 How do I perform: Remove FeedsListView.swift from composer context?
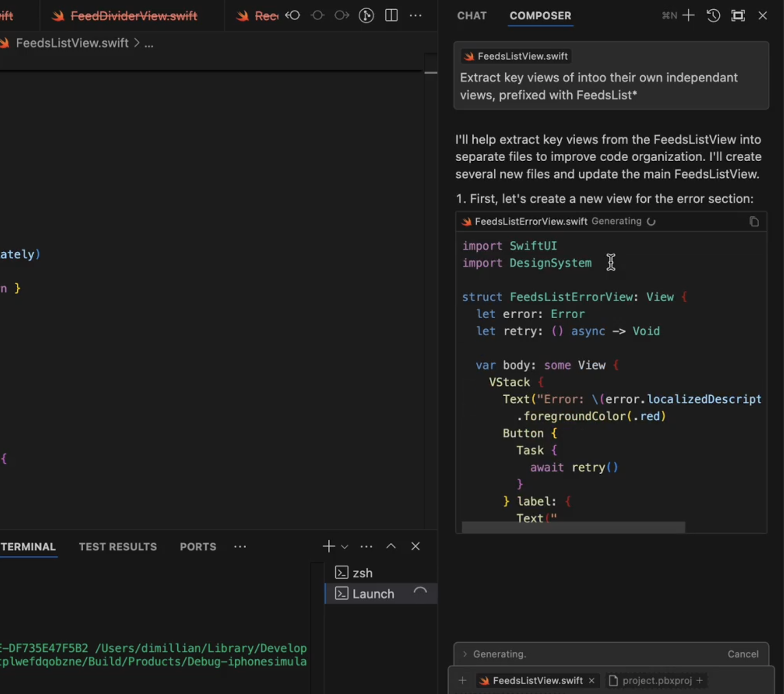click(x=591, y=680)
